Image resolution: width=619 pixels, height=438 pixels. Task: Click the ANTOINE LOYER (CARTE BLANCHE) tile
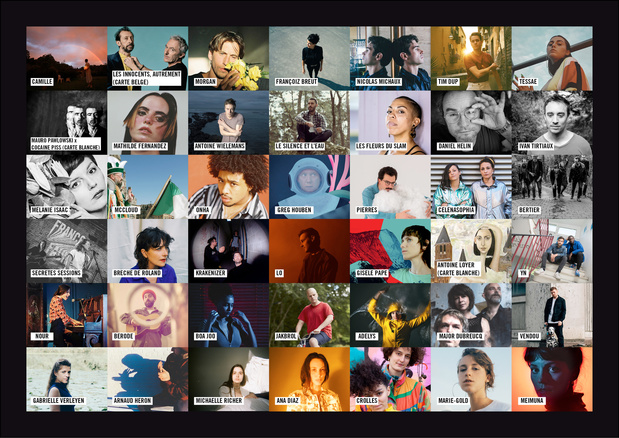coord(471,251)
